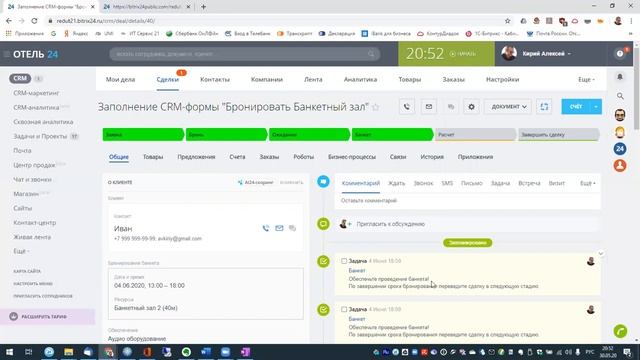Open the Компании tab
Image resolution: width=640 pixels, height=360 pixels.
(x=267, y=80)
